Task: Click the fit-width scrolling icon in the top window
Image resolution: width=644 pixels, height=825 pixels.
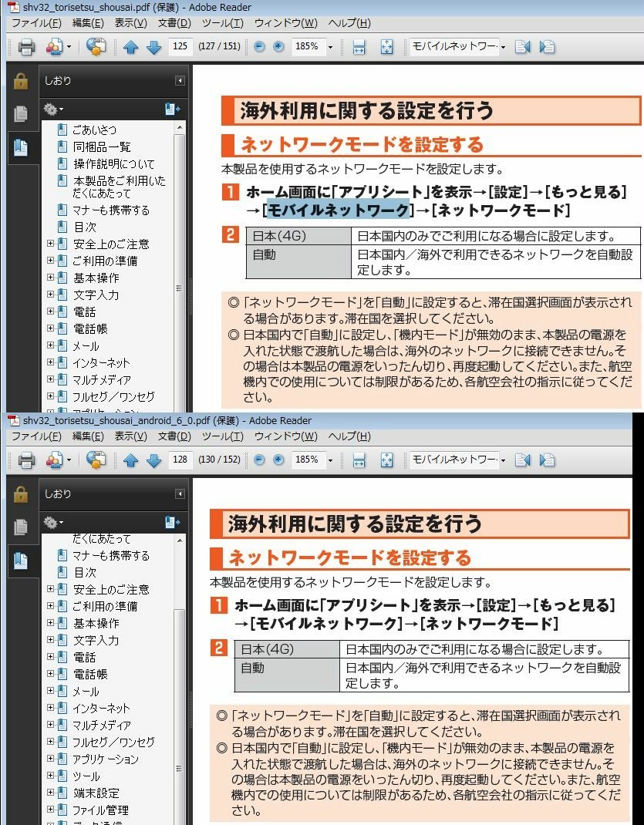Action: pyautogui.click(x=359, y=47)
